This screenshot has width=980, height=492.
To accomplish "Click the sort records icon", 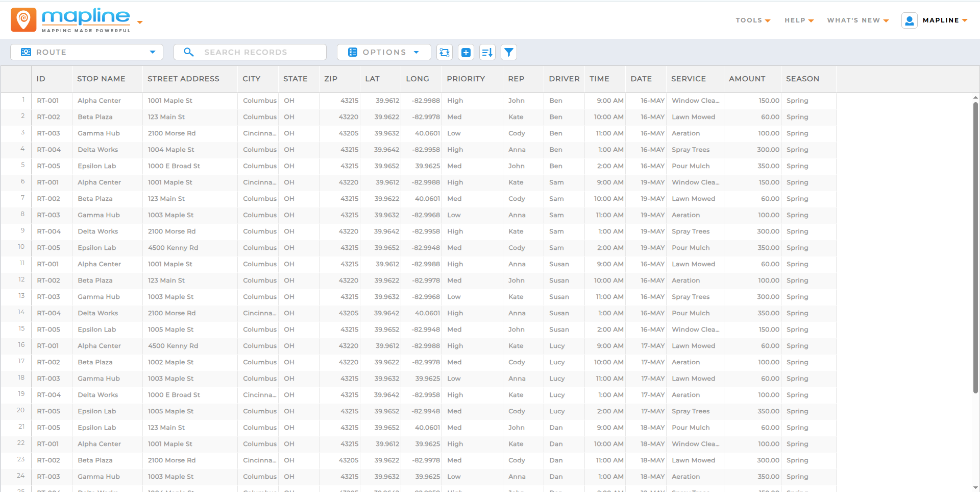I will [487, 52].
